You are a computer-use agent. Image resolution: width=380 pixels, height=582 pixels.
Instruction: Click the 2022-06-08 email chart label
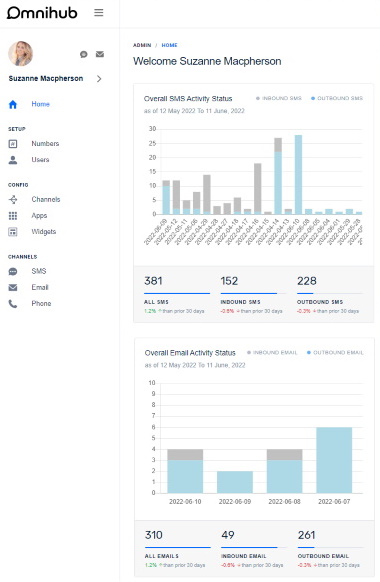coord(285,502)
